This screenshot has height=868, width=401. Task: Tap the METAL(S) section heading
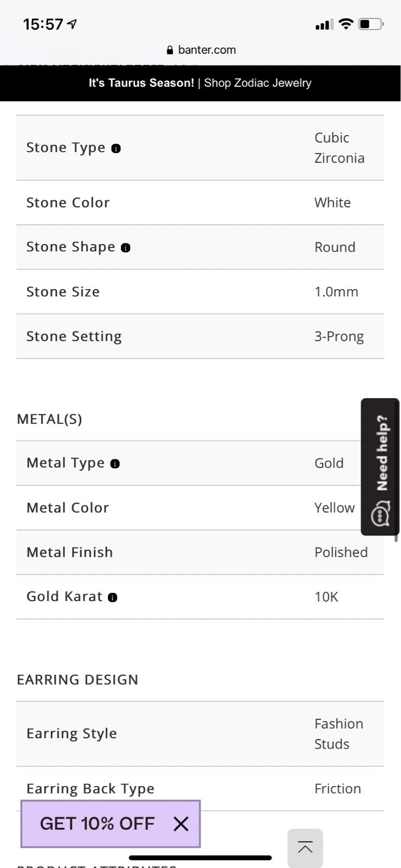click(x=50, y=419)
